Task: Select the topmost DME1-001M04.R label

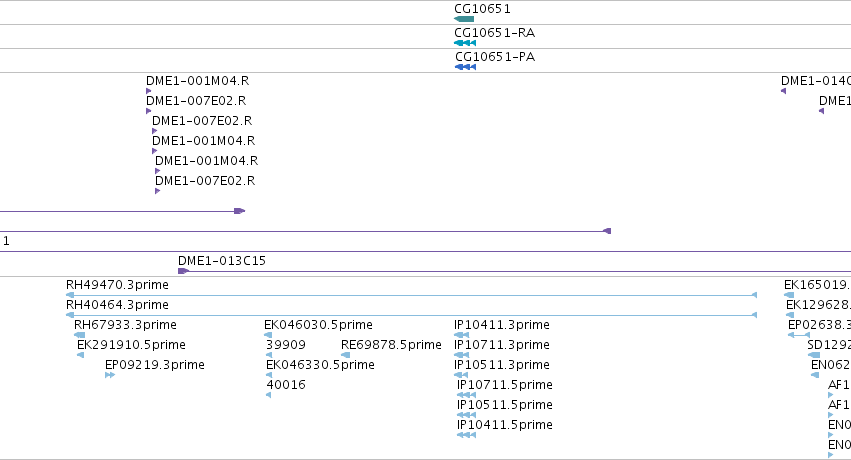Action: (198, 80)
